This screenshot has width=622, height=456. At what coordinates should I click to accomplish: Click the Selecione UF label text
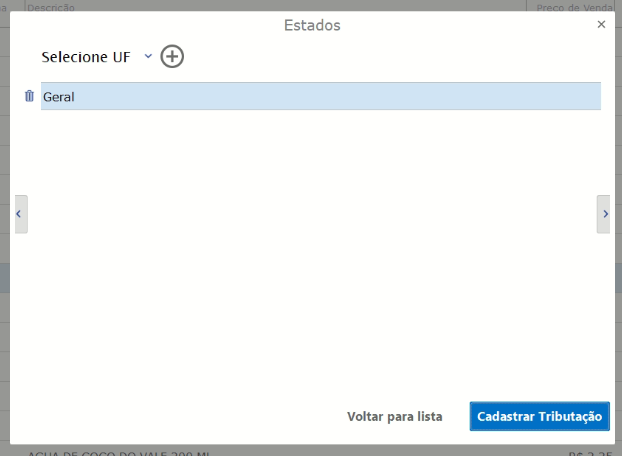point(85,57)
